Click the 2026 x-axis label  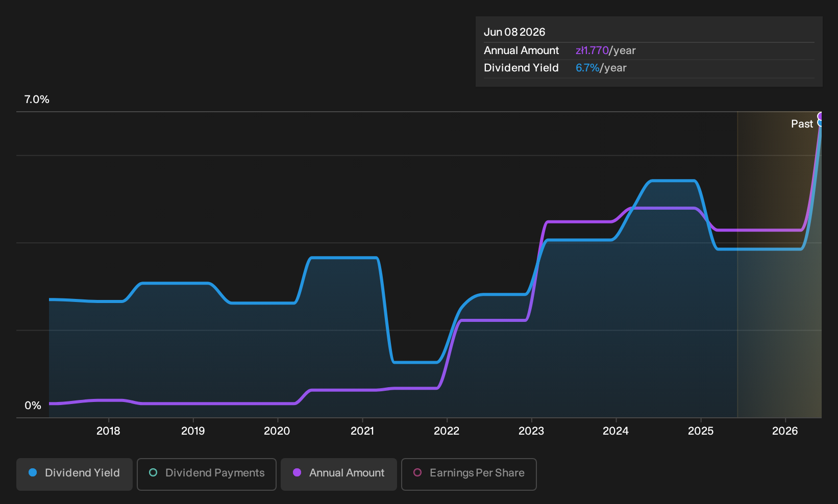click(785, 431)
